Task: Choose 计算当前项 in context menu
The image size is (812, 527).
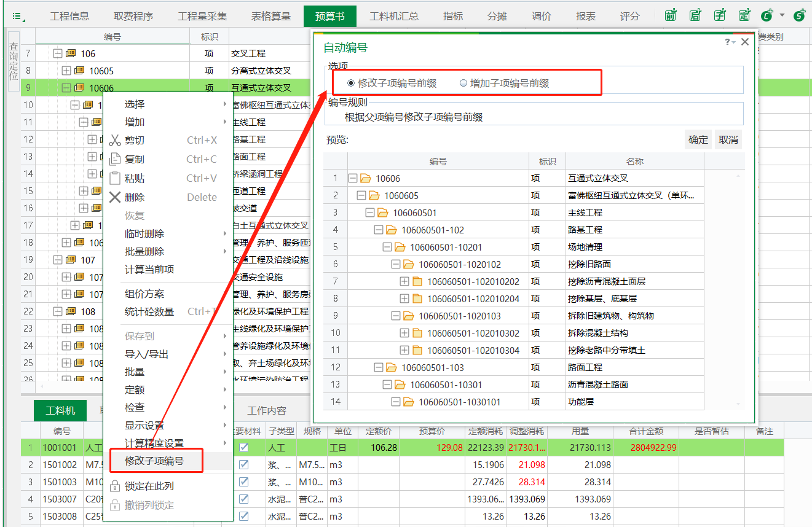Action: pyautogui.click(x=149, y=269)
